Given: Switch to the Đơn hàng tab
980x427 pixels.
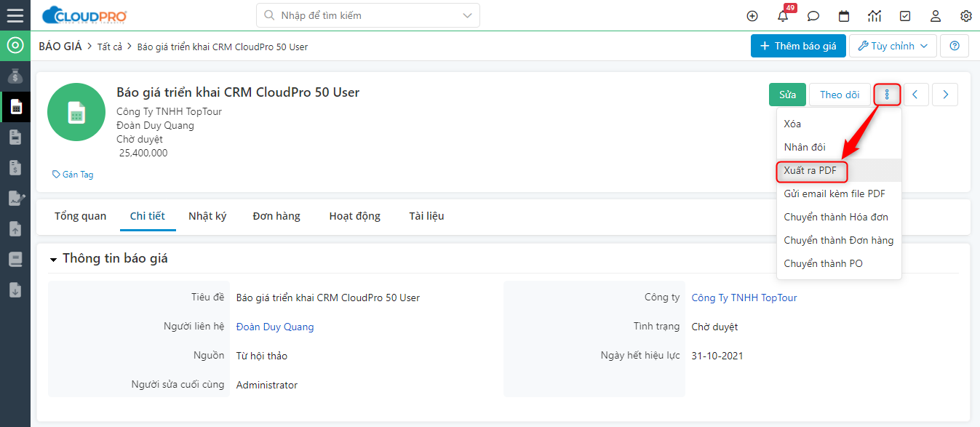Looking at the screenshot, I should pos(276,216).
